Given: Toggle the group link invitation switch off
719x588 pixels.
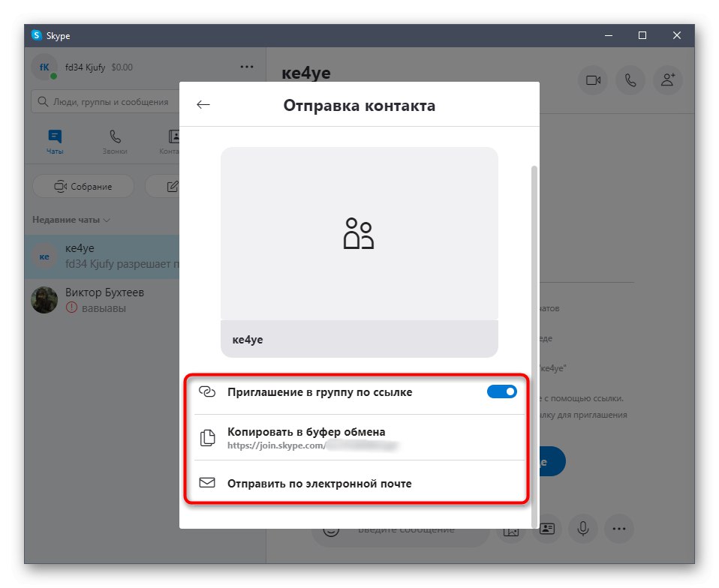Looking at the screenshot, I should (x=501, y=391).
